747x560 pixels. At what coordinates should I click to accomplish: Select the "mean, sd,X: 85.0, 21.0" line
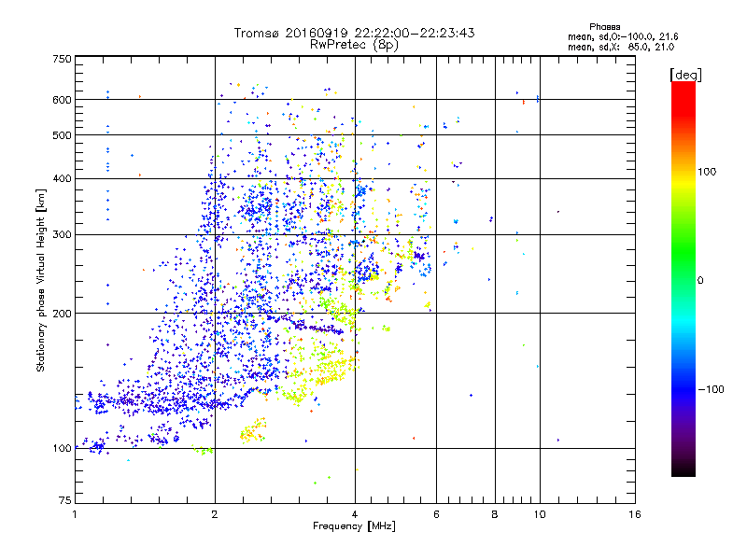[621, 47]
